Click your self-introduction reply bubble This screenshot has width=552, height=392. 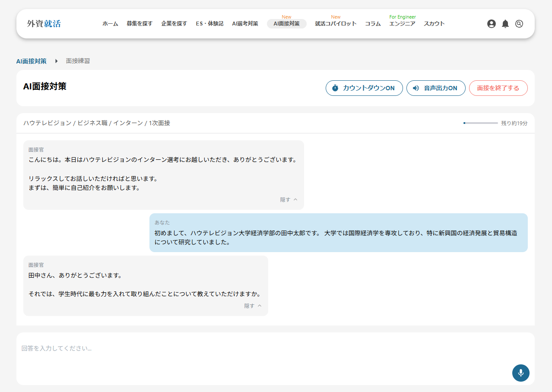pos(339,233)
